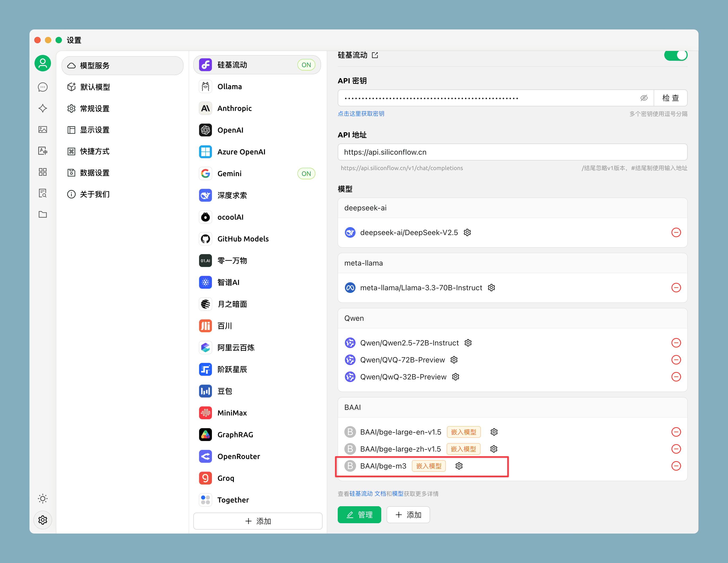728x563 pixels.
Task: Click the green 管理 models button
Action: [x=359, y=515]
